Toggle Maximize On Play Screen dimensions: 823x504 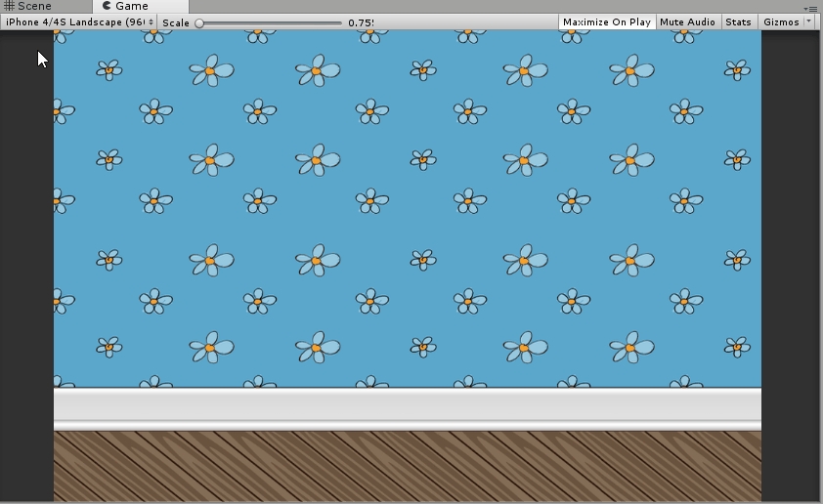point(606,21)
